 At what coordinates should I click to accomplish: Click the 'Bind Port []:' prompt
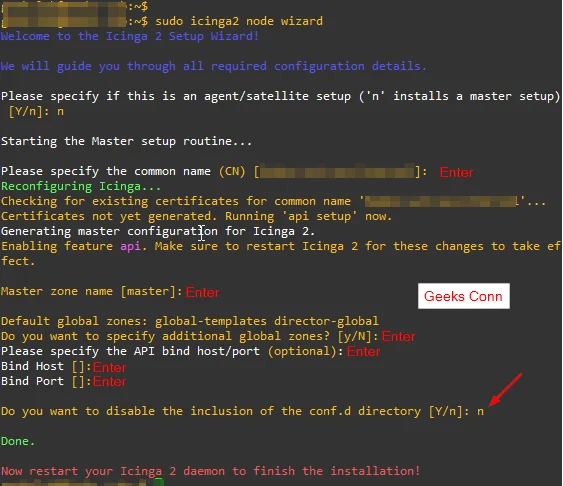(46, 381)
